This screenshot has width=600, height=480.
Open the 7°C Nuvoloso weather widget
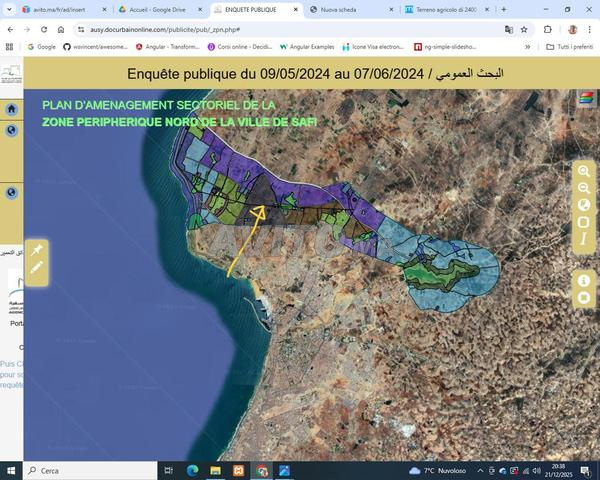tap(437, 471)
